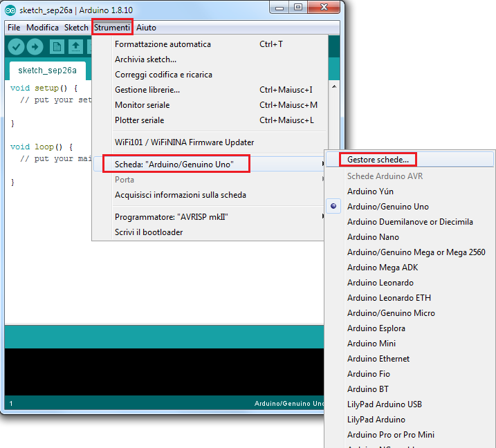The height and width of the screenshot is (448, 496).
Task: Open the Modifica menu
Action: click(x=42, y=28)
